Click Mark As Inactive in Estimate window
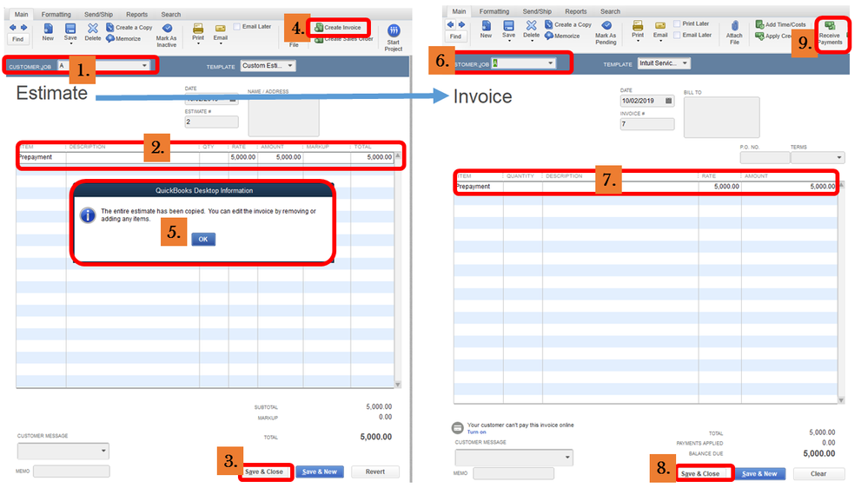Image resolution: width=868 pixels, height=488 pixels. 166,35
